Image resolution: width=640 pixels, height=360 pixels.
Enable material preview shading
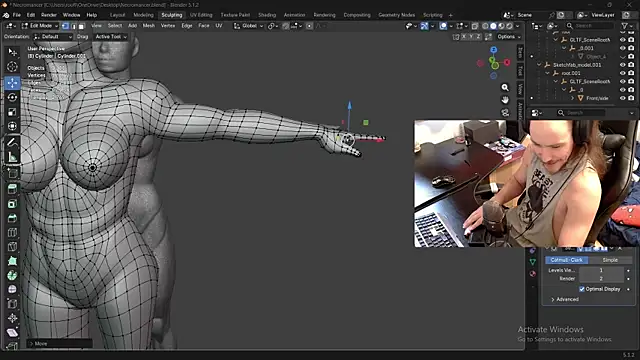click(501, 26)
